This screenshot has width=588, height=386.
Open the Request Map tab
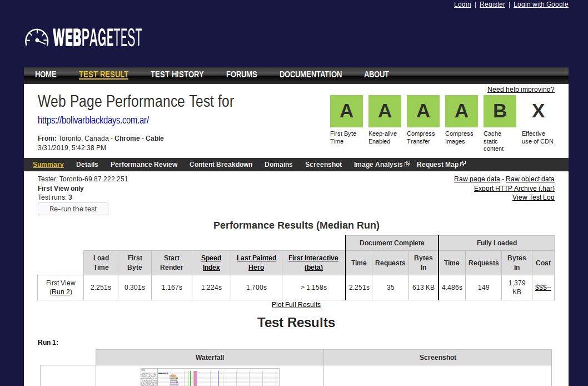tap(437, 164)
